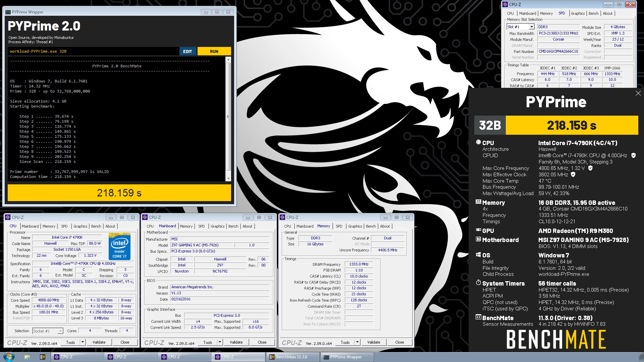Click the multiplier x 48.0 value
The width and height of the screenshot is (644, 362).
pos(49,306)
